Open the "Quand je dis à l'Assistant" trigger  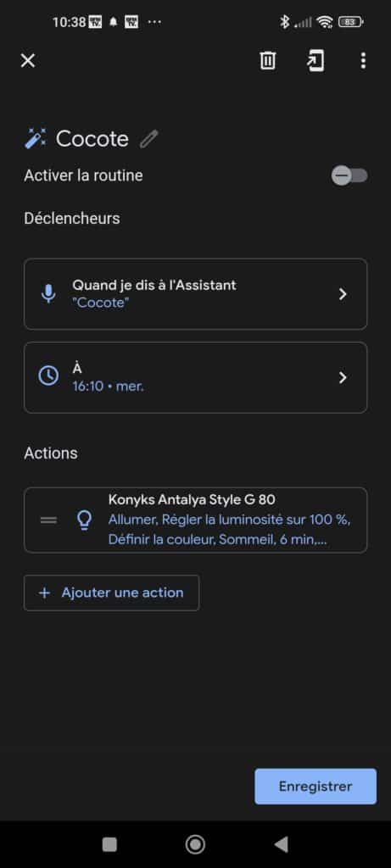(x=195, y=294)
